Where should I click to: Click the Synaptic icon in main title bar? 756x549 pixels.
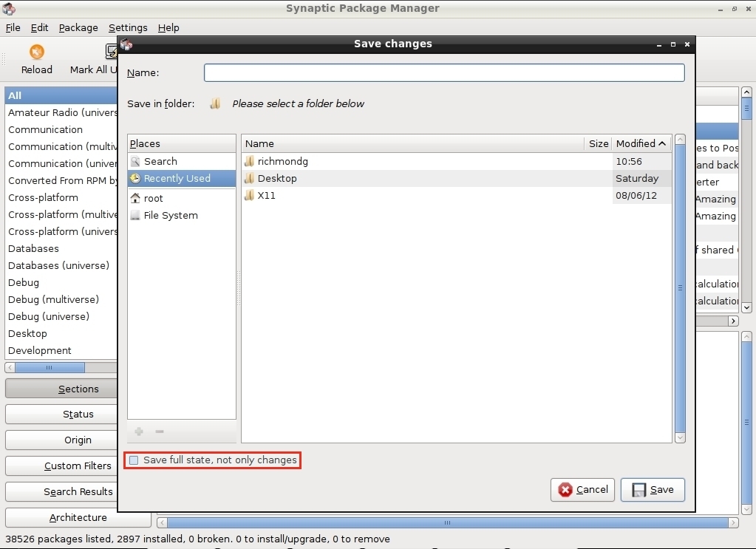(x=9, y=8)
